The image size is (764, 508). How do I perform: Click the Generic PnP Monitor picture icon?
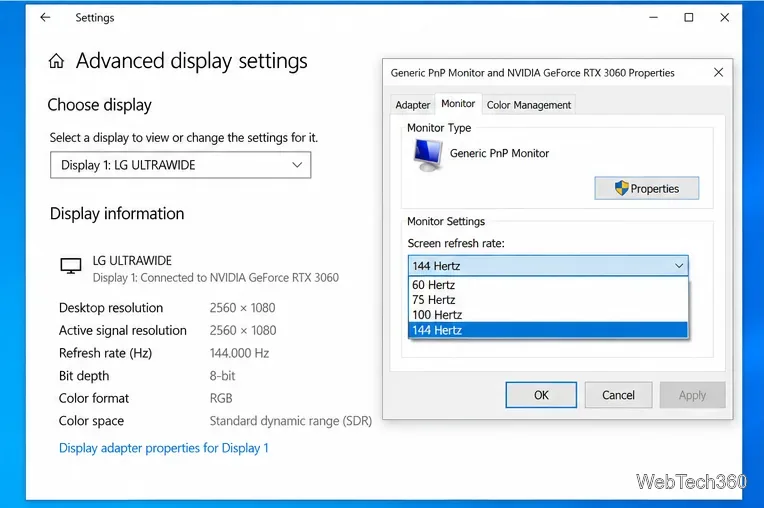tap(428, 155)
